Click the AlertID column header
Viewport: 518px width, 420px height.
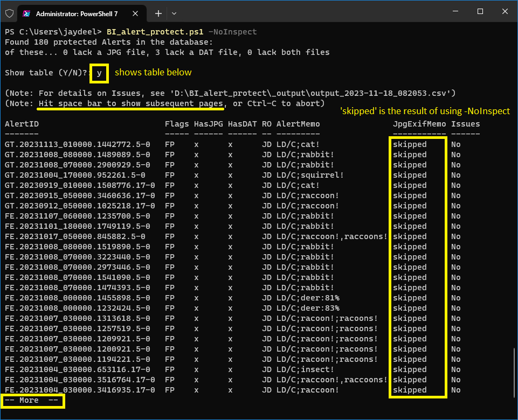click(22, 124)
